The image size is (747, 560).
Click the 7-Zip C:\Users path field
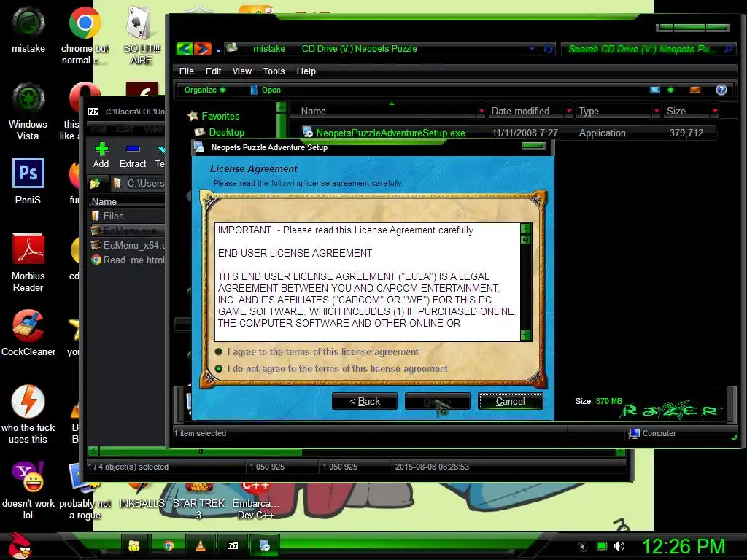point(138,183)
